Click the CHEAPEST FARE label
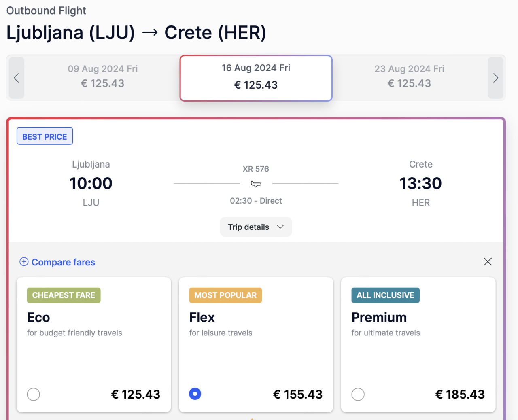This screenshot has height=420, width=518. click(64, 295)
